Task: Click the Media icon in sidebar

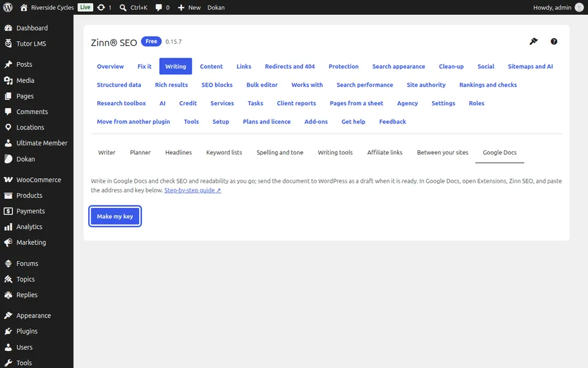Action: point(8,80)
